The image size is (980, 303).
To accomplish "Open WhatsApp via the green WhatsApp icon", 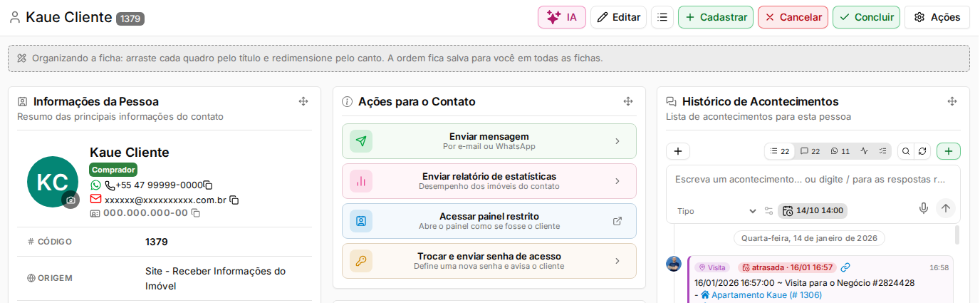I will click(96, 185).
